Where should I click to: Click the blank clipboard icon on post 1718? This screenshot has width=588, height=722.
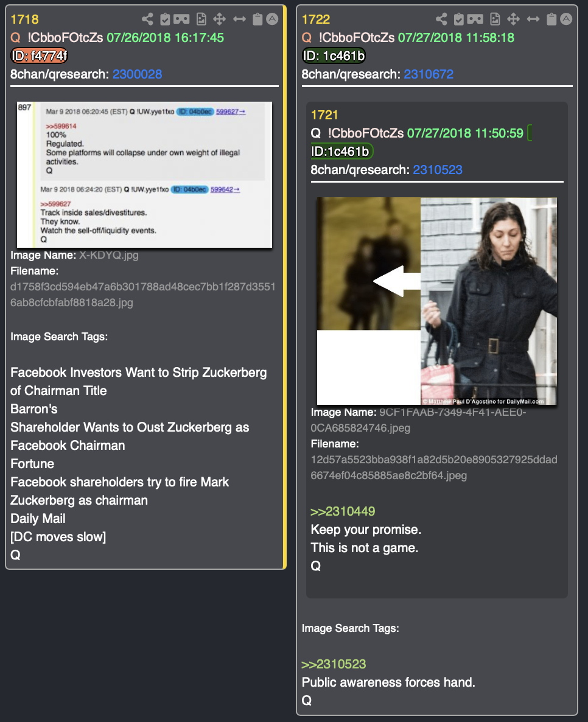pos(258,19)
